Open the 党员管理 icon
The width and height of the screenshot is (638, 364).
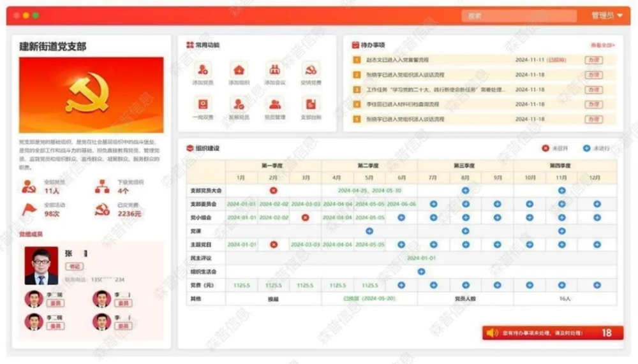(274, 104)
